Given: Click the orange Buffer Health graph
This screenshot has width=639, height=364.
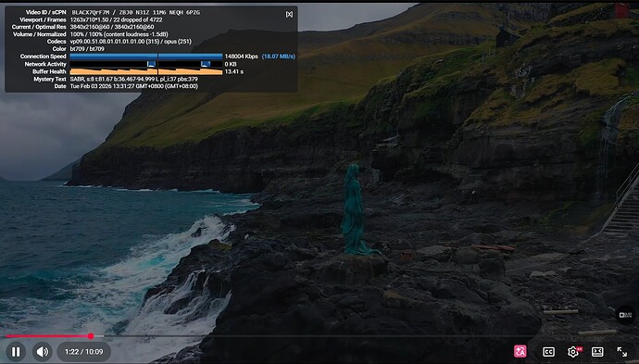Looking at the screenshot, I should pyautogui.click(x=146, y=71).
